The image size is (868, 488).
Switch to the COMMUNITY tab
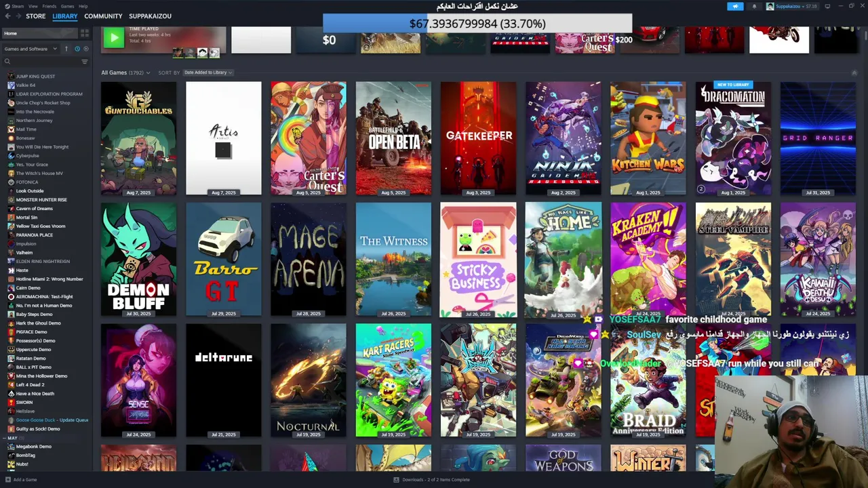point(103,16)
